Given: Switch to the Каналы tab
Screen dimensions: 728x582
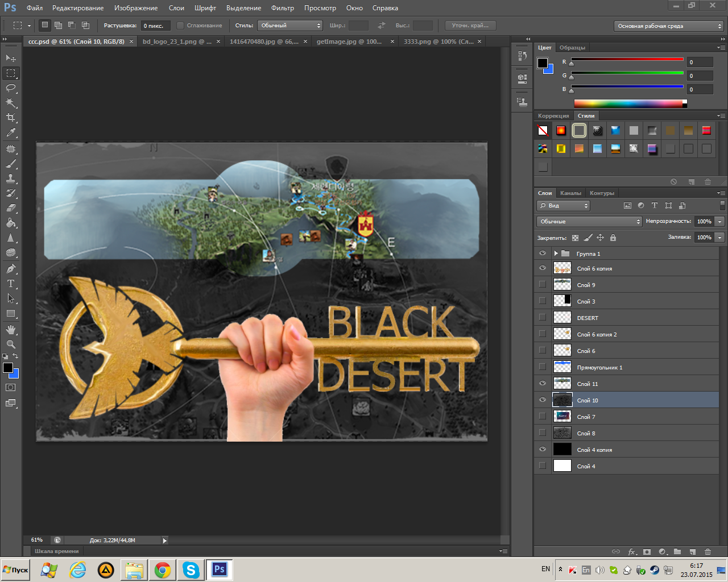Looking at the screenshot, I should 570,193.
